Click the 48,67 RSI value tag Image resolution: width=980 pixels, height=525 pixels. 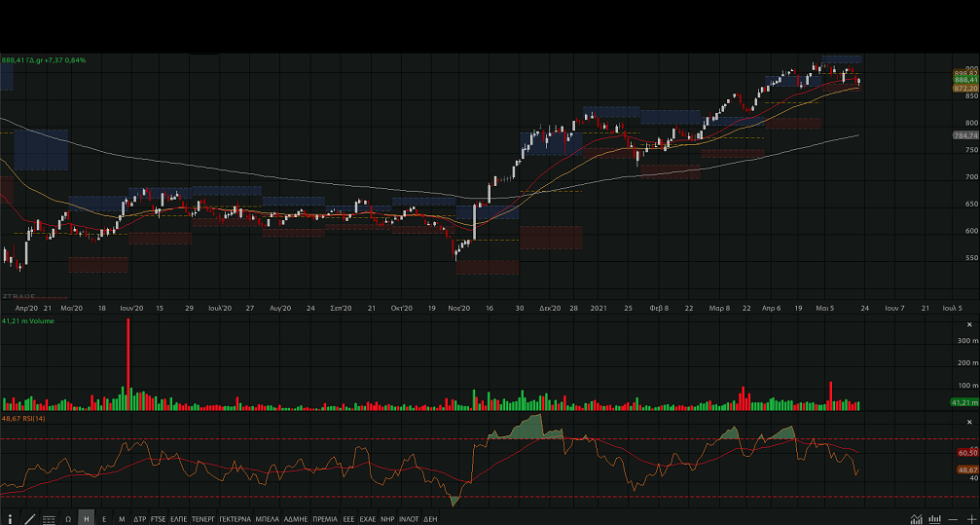tap(967, 469)
